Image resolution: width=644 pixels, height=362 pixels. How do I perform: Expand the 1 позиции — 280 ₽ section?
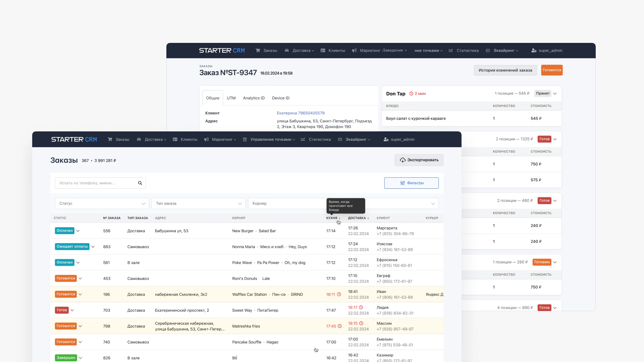(x=555, y=262)
